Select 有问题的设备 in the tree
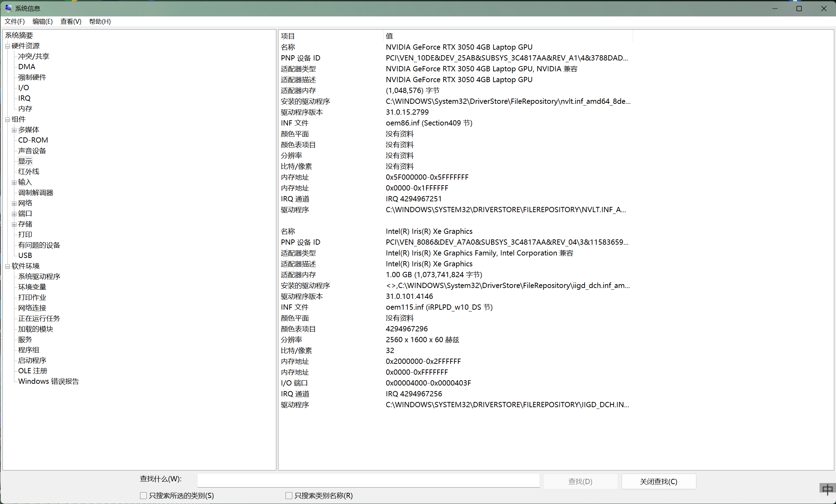Viewport: 836px width, 504px height. coord(39,245)
